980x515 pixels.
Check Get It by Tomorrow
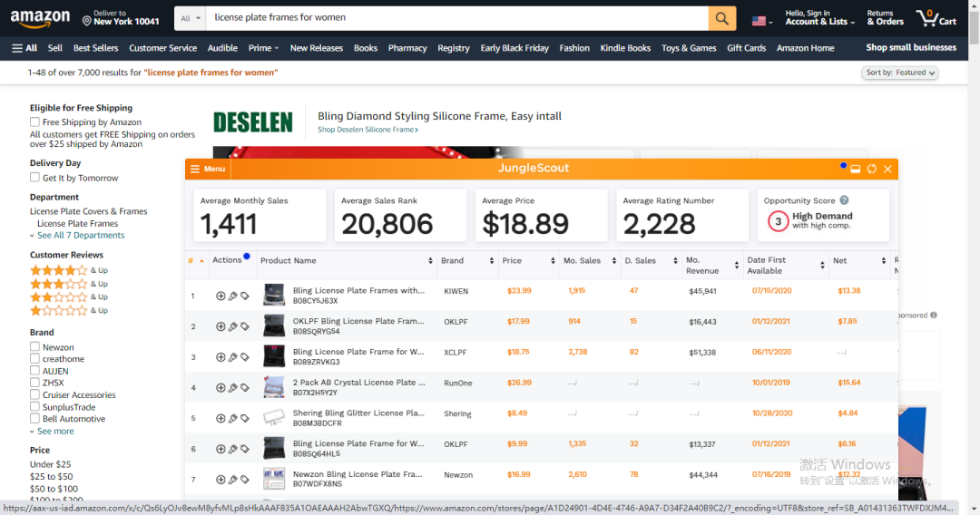pos(35,178)
